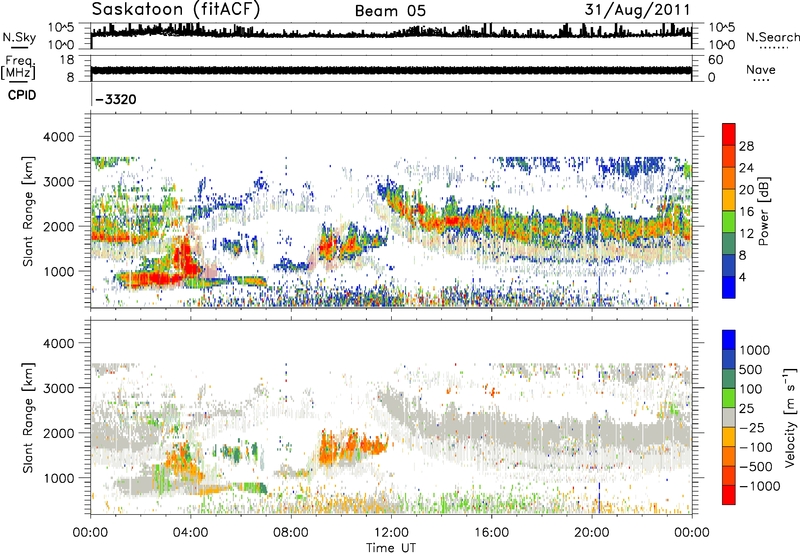Click the 'Saskatoon (fitACF)' title text
Image resolution: width=800 pixels, height=554 pixels.
click(176, 10)
